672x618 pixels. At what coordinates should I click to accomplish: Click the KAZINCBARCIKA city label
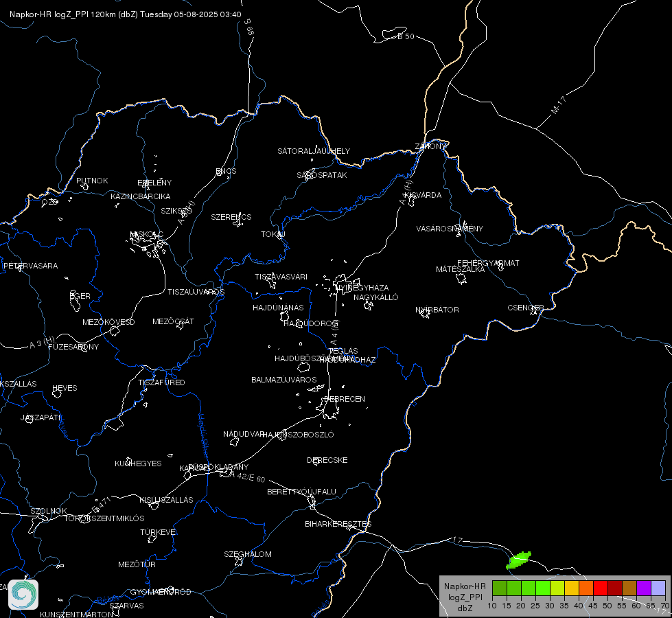pos(141,196)
